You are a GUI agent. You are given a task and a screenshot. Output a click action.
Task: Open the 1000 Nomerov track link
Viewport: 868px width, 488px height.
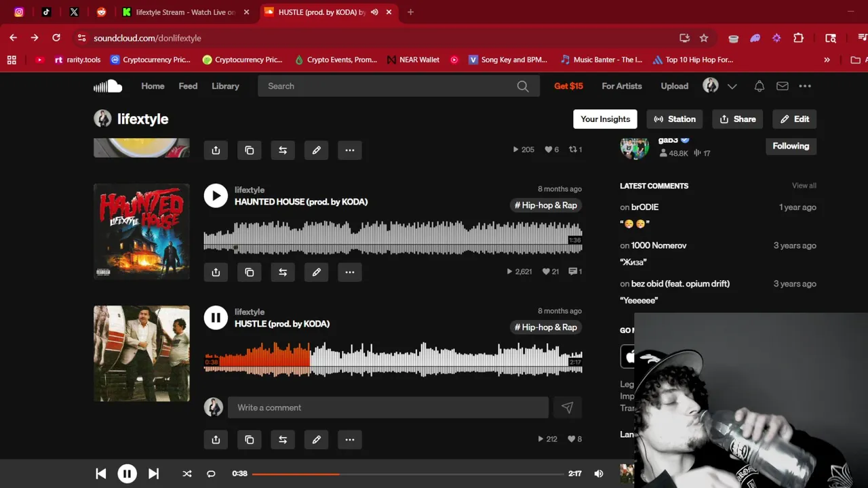coord(658,245)
